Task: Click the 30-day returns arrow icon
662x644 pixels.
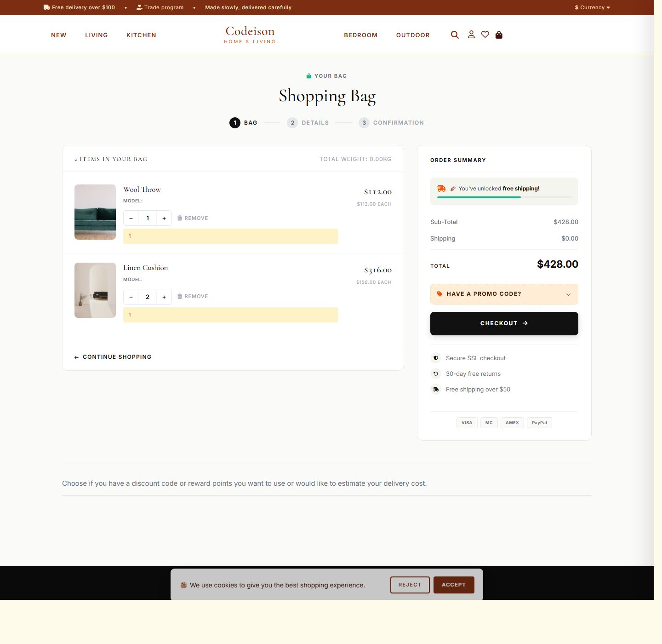Action: [x=436, y=374]
